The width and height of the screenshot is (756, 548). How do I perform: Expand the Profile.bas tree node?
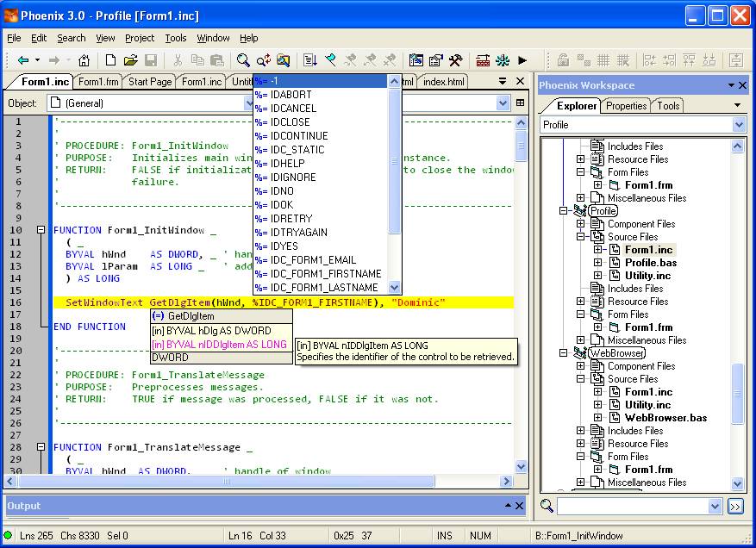point(598,263)
